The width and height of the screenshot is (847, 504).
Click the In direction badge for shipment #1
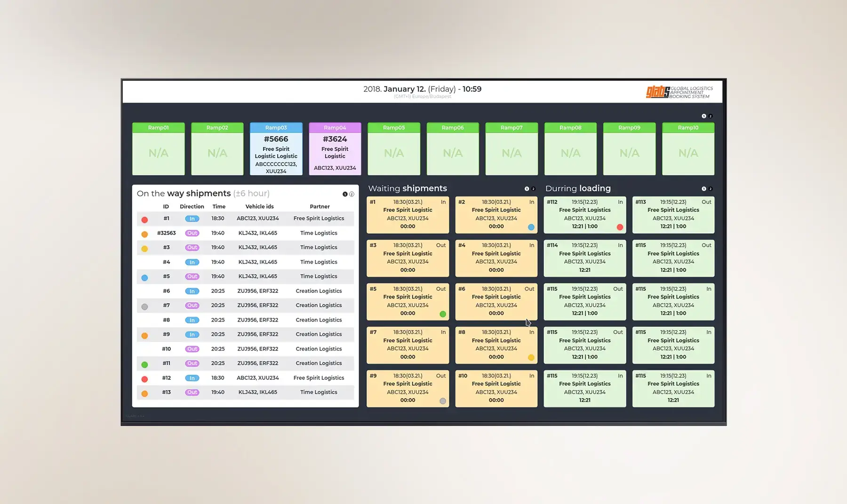[192, 219]
